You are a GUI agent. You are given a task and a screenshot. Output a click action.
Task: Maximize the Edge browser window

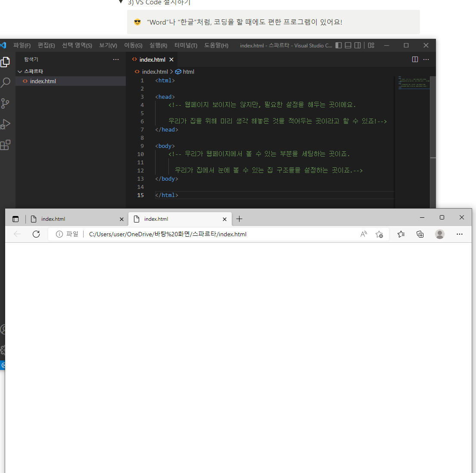(442, 217)
